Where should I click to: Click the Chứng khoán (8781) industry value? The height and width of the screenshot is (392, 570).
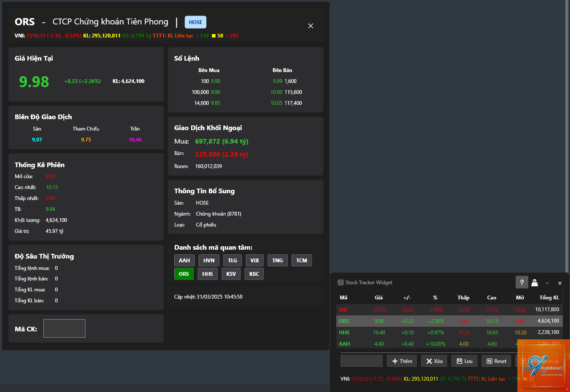tap(218, 214)
